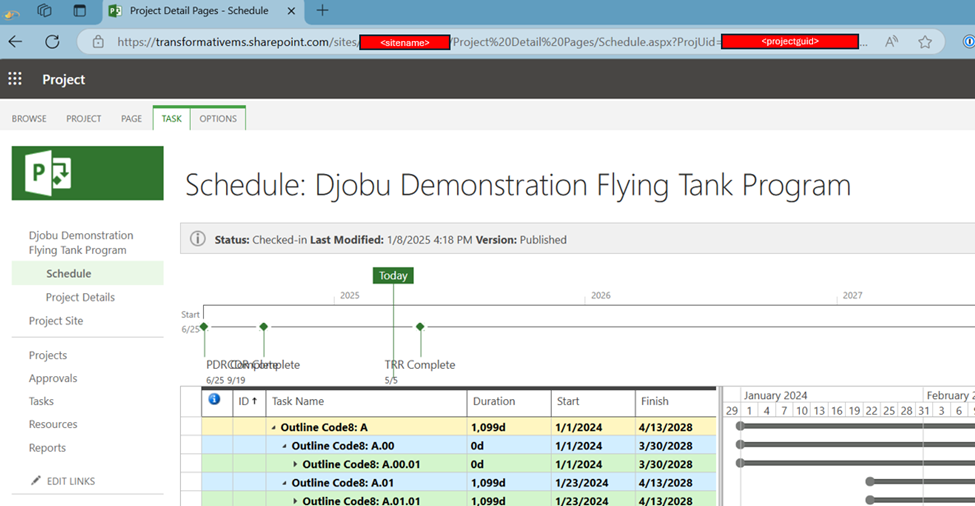Viewport: 975px width, 506px height.
Task: Click the EDIT LINKS text
Action: pyautogui.click(x=71, y=481)
